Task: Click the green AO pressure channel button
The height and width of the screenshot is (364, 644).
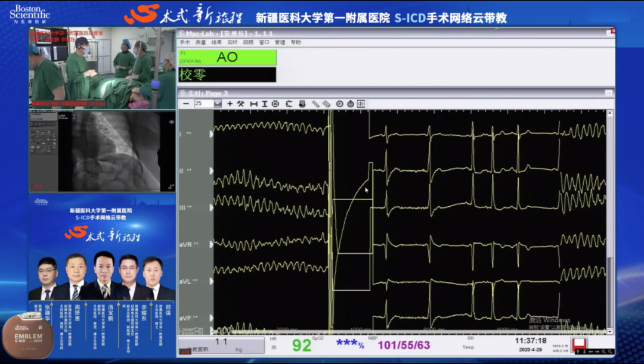Action: point(227,58)
